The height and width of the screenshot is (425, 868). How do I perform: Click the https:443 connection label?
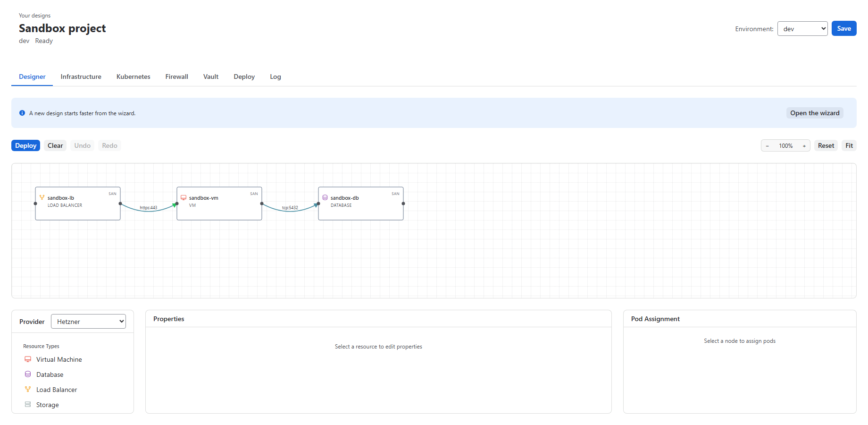pos(149,208)
